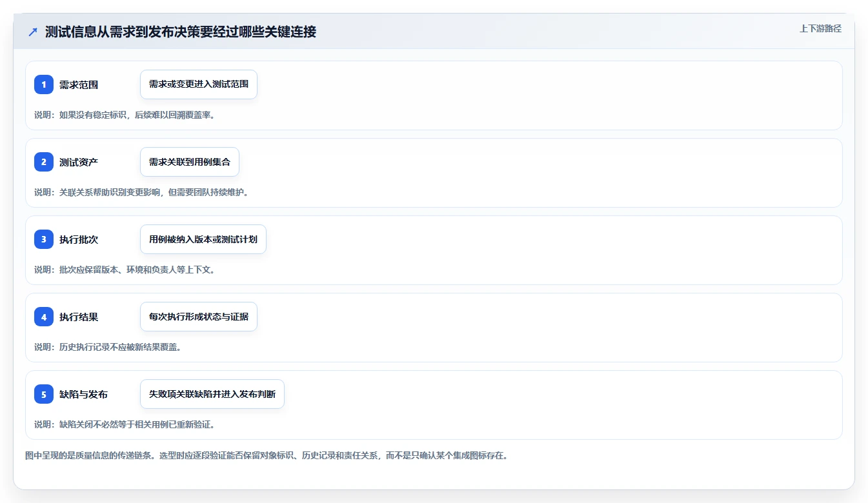
Task: Click the note 历史执行记录不应被新结果覆盖
Action: point(108,347)
